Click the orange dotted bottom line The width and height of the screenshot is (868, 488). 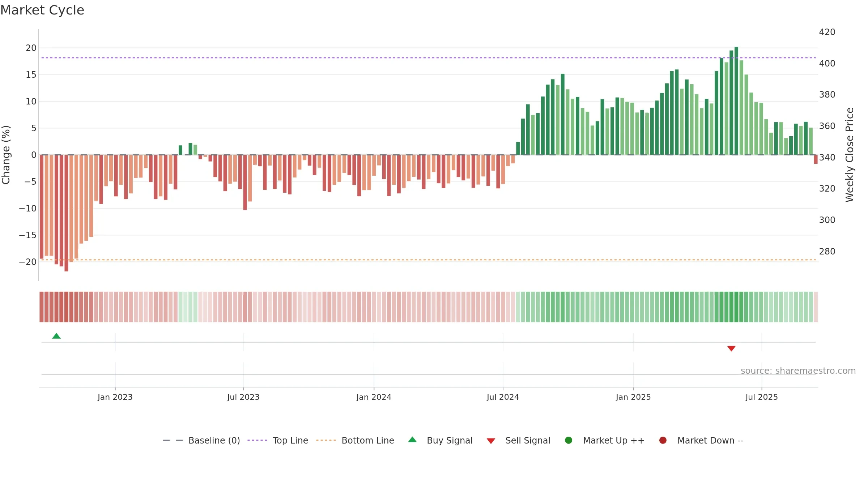point(429,260)
